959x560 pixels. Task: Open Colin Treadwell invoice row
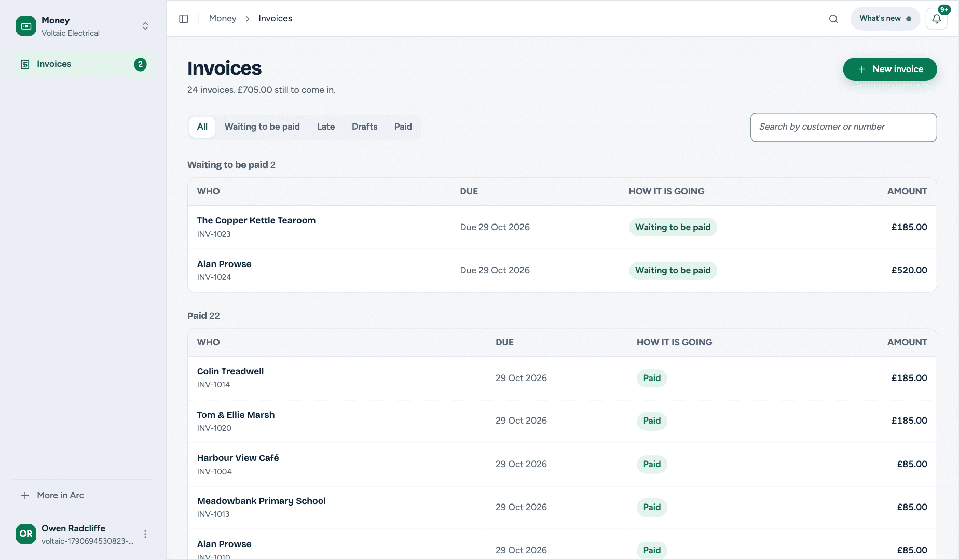pos(562,379)
